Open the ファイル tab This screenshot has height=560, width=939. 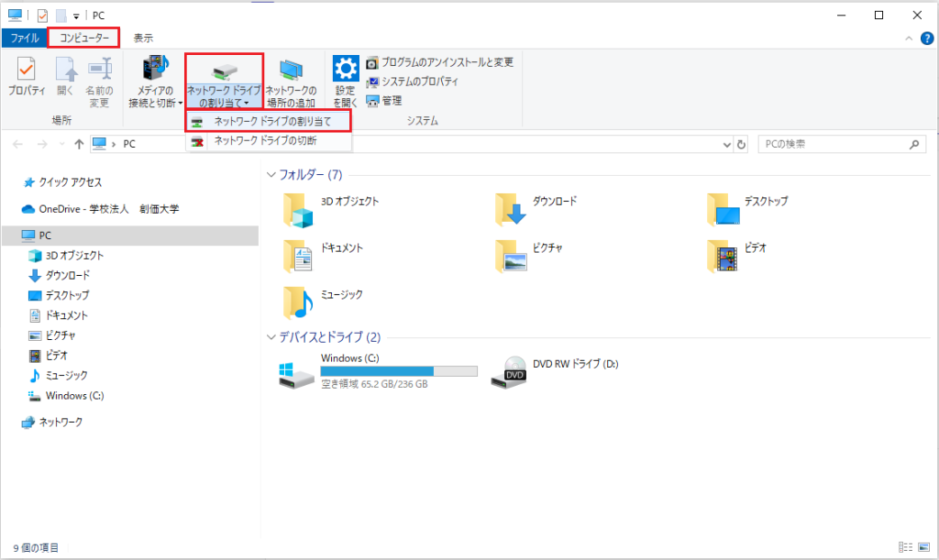(x=25, y=38)
